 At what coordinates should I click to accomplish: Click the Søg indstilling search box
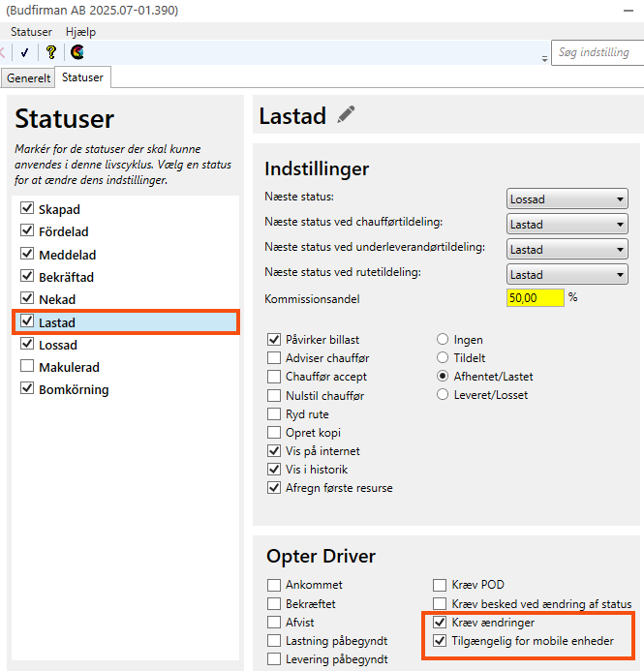(x=596, y=52)
